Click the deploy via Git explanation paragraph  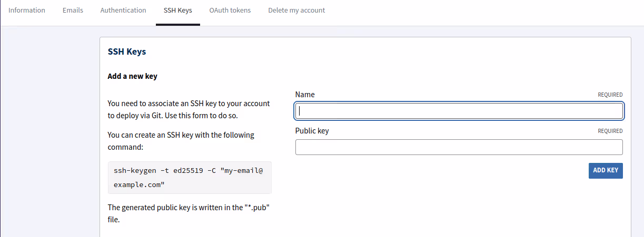(x=189, y=109)
